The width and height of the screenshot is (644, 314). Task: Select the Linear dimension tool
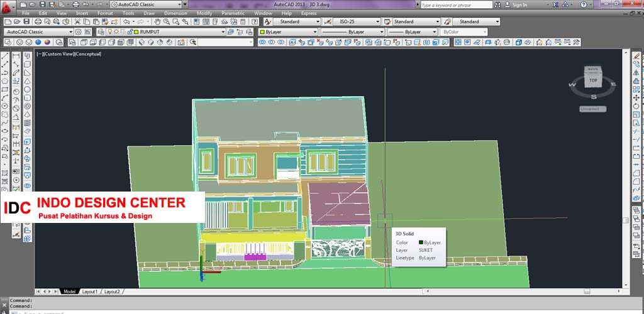(x=16, y=56)
